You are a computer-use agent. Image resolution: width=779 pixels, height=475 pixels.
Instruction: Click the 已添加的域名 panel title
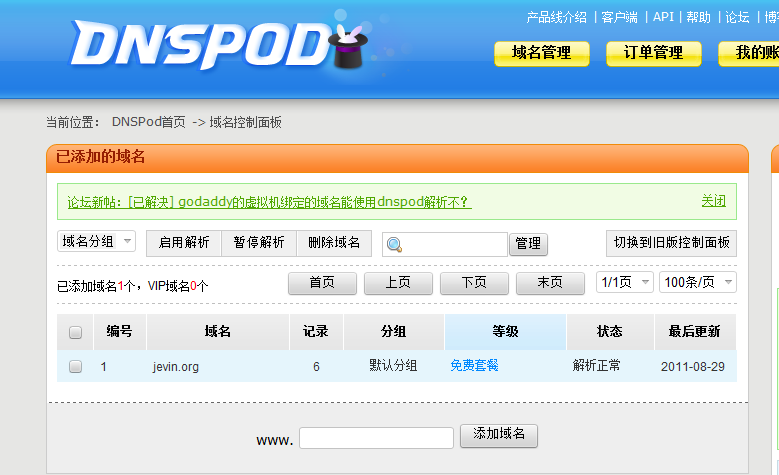[100, 157]
